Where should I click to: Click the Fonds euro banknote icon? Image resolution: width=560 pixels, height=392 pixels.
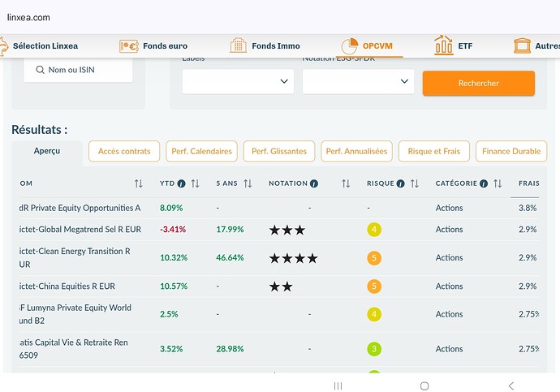pyautogui.click(x=129, y=46)
